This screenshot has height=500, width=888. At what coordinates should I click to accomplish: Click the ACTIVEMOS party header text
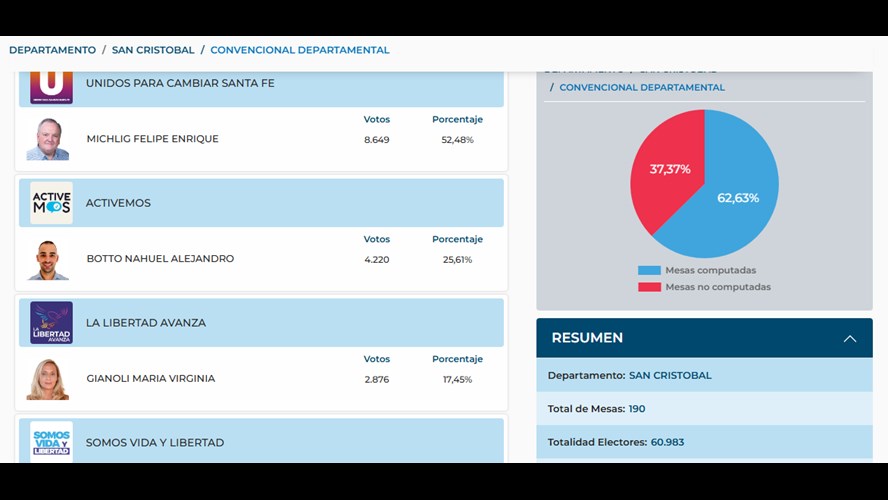(118, 203)
